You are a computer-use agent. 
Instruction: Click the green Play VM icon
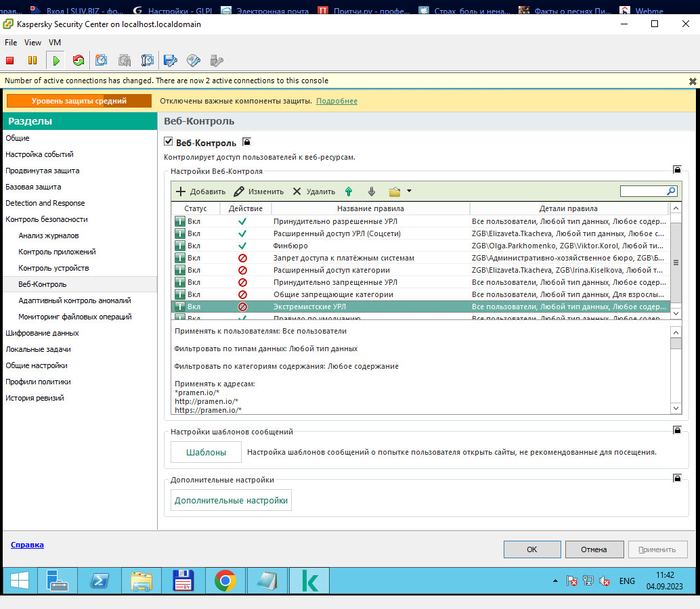56,61
